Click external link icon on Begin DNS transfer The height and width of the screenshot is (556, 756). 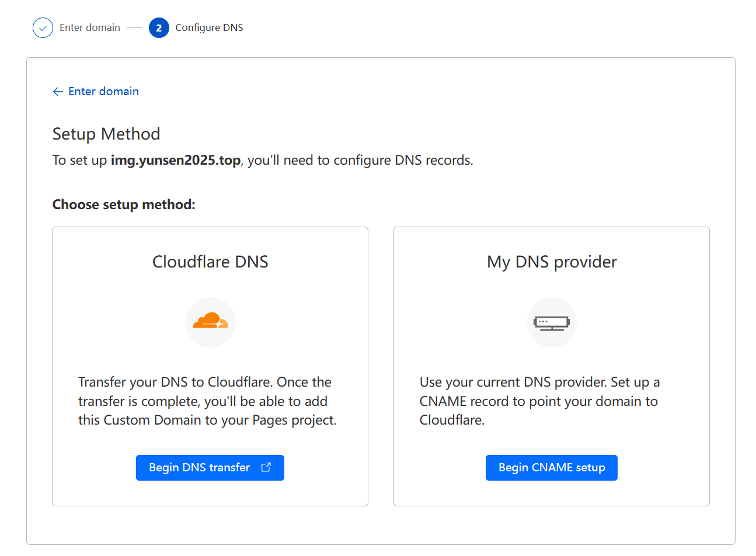coord(266,467)
